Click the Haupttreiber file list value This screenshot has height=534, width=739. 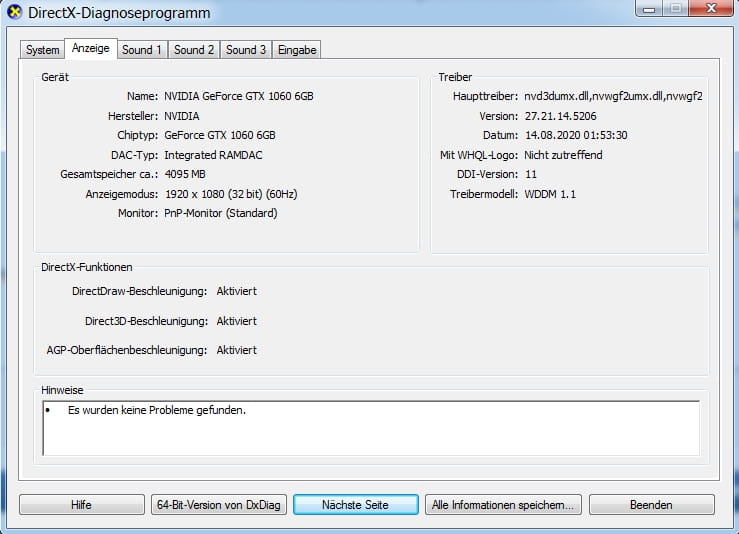(x=613, y=97)
